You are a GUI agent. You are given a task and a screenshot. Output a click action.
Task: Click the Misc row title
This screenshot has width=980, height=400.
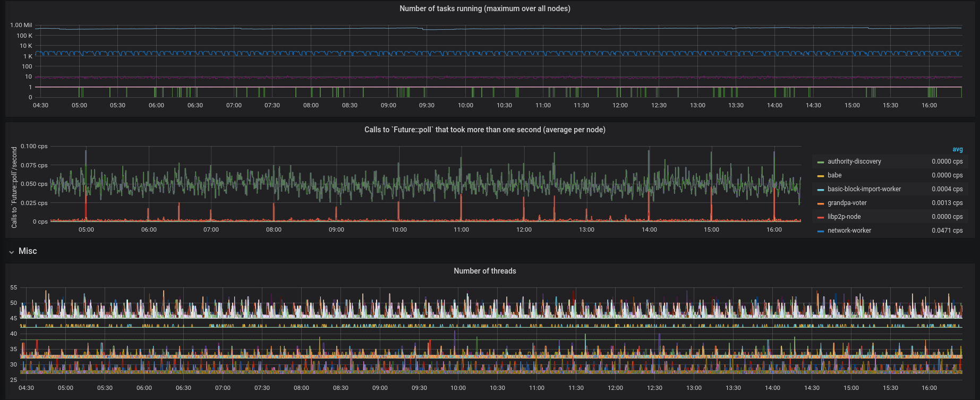28,251
